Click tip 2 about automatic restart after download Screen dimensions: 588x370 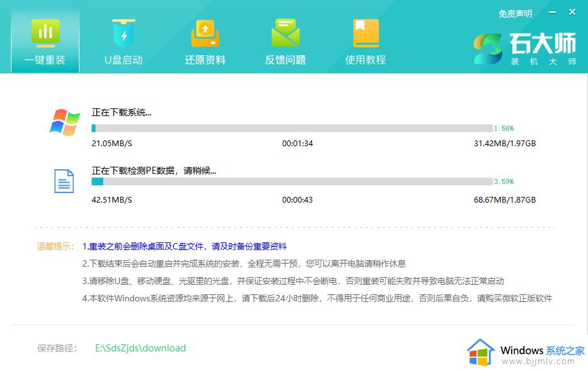tap(244, 264)
